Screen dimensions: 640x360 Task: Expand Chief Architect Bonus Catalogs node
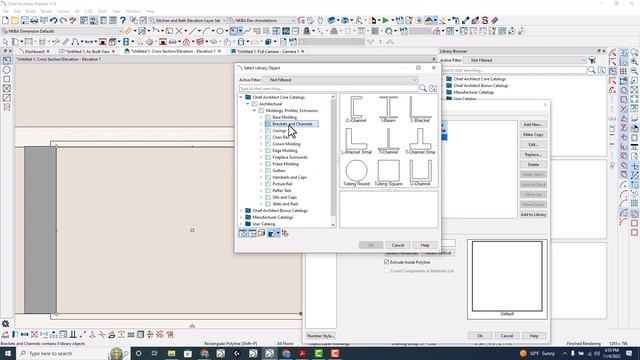click(241, 211)
